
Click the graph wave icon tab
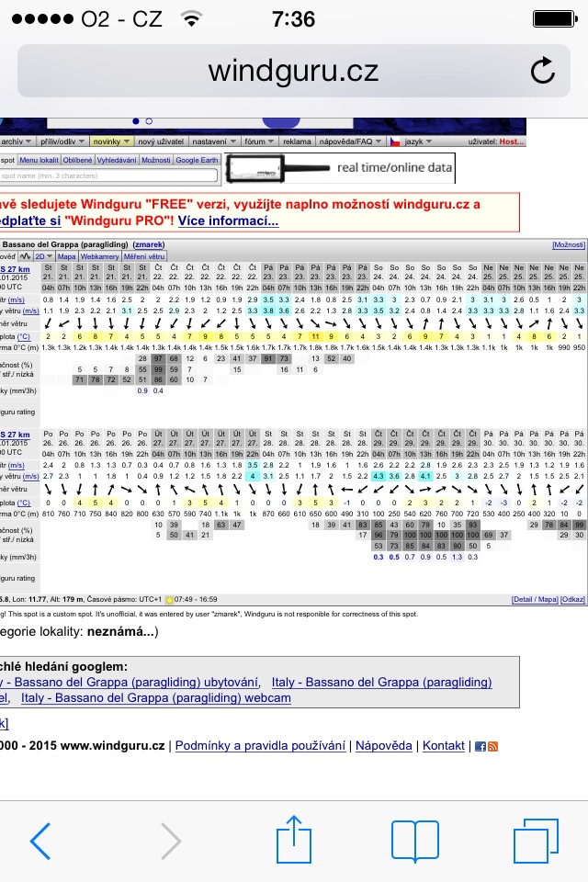(x=26, y=256)
